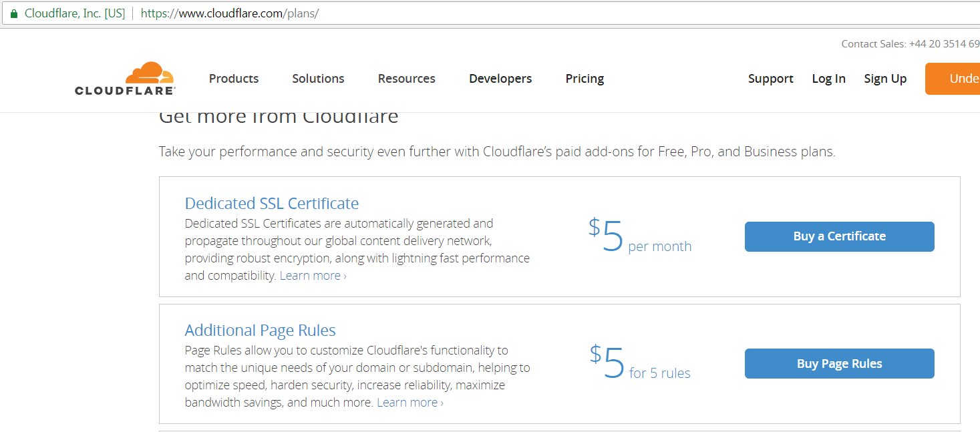Click the green padlock secure site icon
Screen dimensions: 980x432
point(14,13)
